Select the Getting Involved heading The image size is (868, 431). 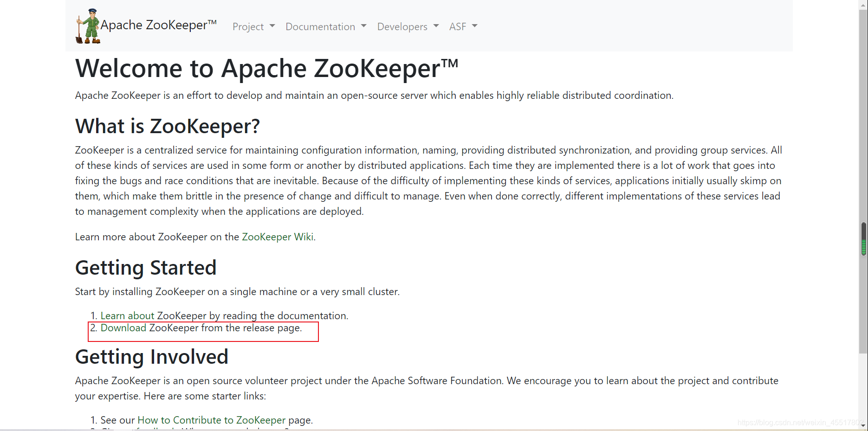pos(152,357)
